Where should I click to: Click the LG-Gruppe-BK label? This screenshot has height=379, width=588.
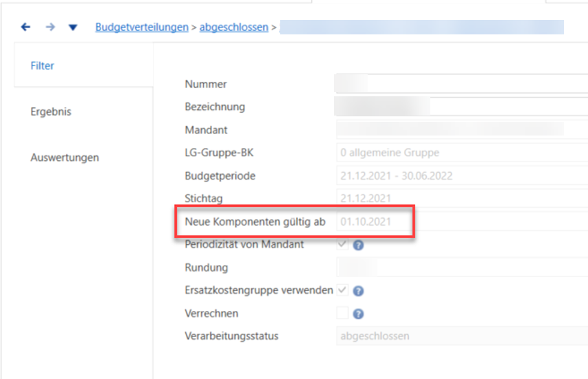tap(219, 153)
